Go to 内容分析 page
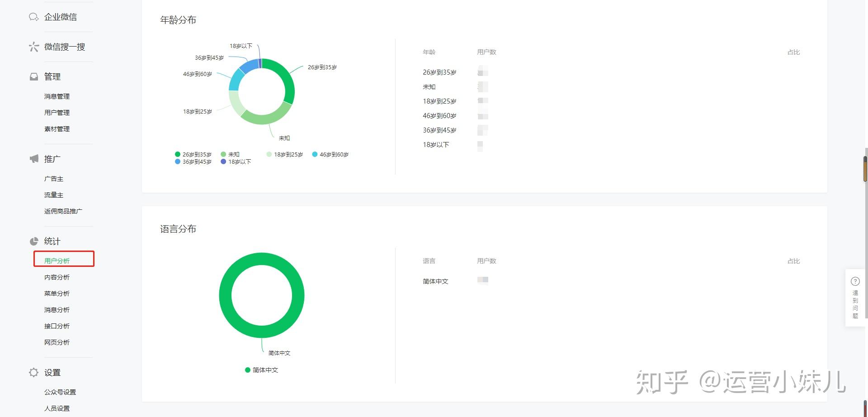Screen dimensions: 868x417 [57, 277]
